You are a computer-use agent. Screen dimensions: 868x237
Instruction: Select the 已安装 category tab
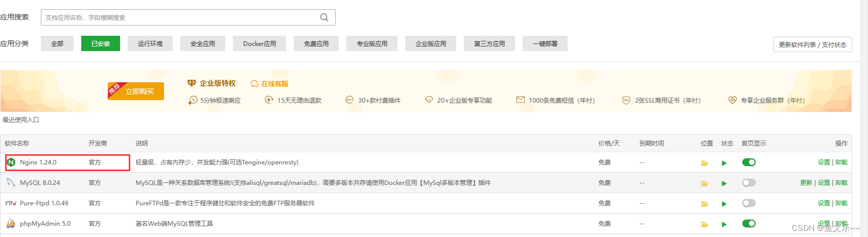pos(101,43)
